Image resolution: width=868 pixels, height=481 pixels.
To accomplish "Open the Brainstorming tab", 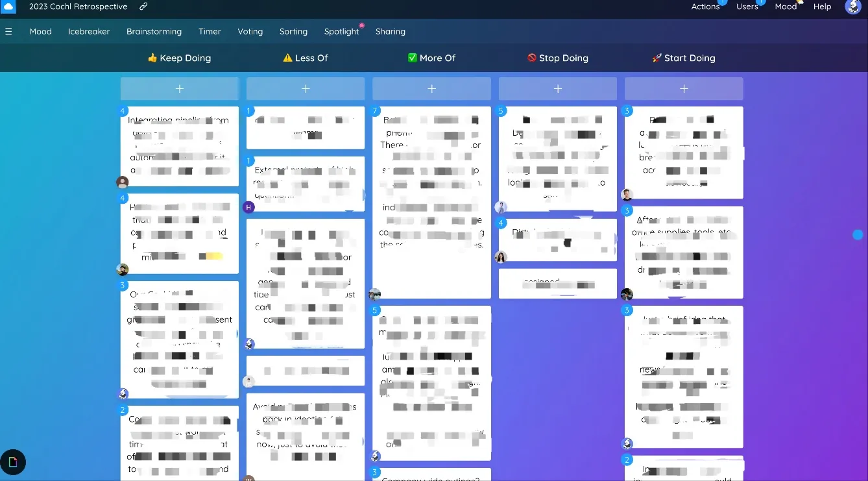I will click(x=154, y=31).
